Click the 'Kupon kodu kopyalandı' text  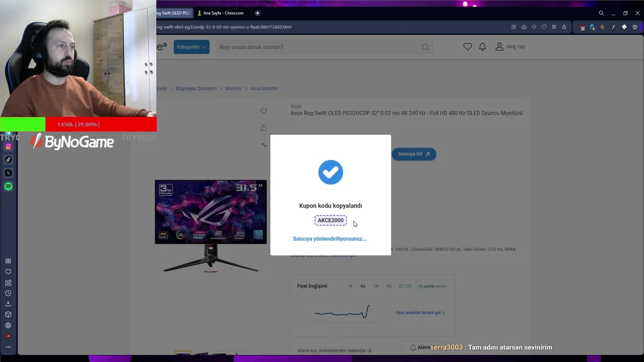[331, 206]
